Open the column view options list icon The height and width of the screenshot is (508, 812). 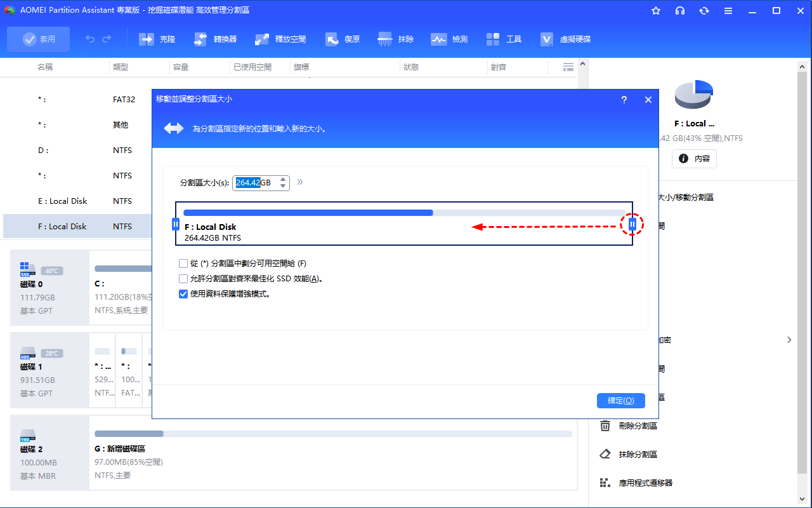pyautogui.click(x=568, y=67)
